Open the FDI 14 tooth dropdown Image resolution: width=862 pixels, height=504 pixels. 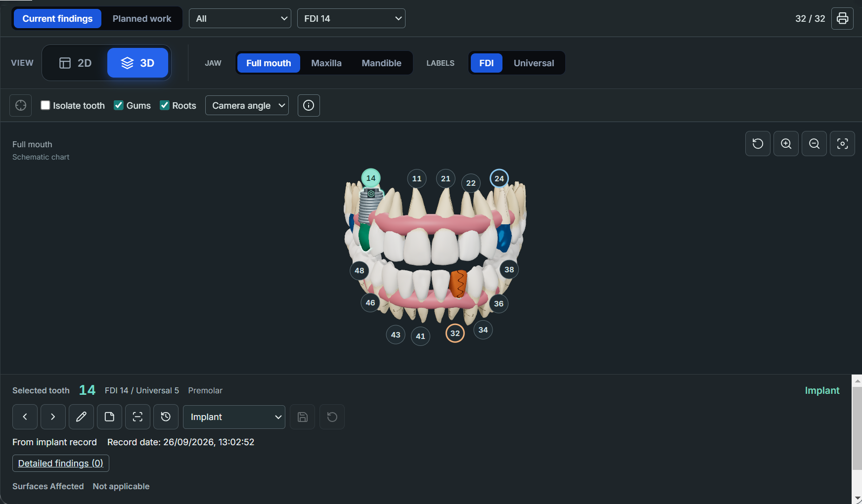pos(351,19)
